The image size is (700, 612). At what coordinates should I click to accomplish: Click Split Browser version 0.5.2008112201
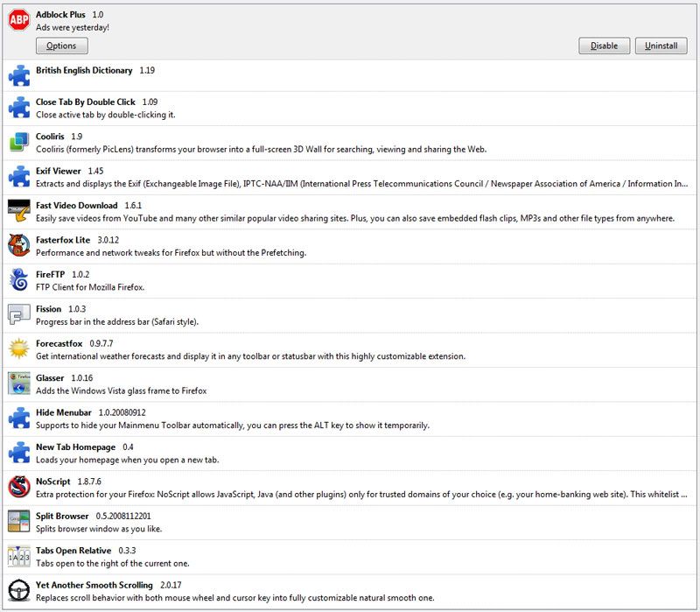(x=123, y=516)
